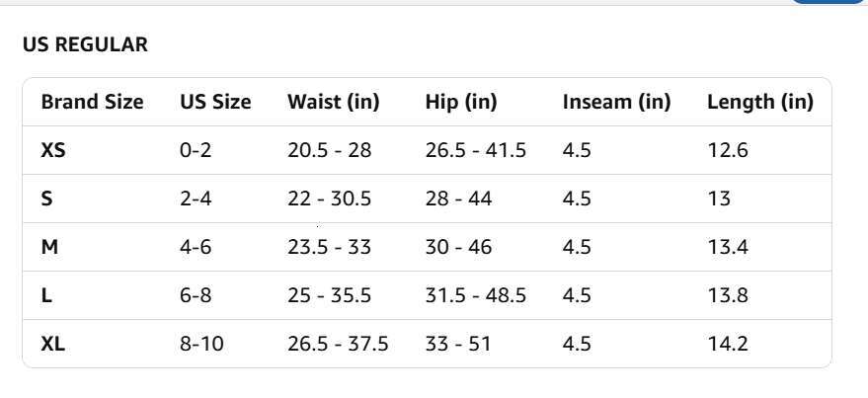Image resolution: width=868 pixels, height=398 pixels.
Task: Click waist value 23.5 - 33
Action: [329, 247]
